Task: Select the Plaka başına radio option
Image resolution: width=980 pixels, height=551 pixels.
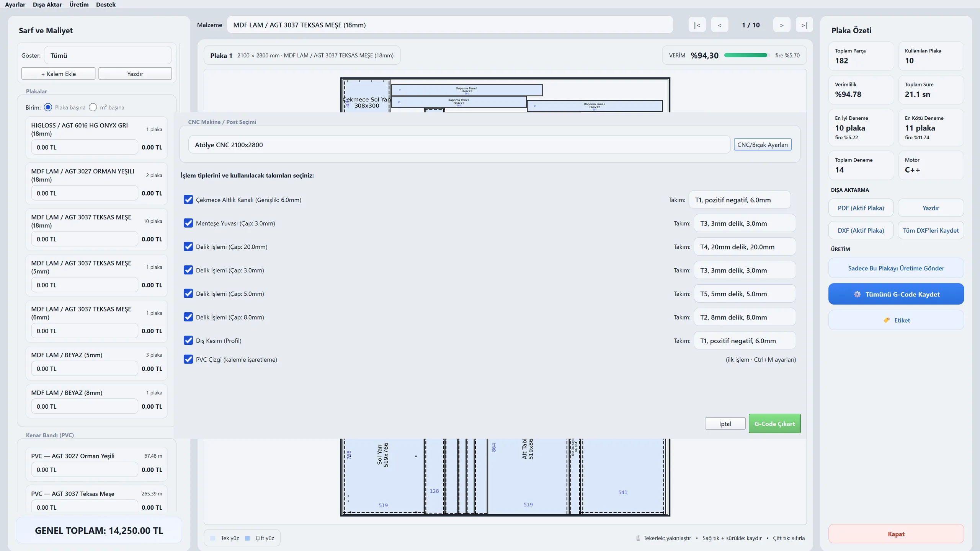Action: (48, 108)
